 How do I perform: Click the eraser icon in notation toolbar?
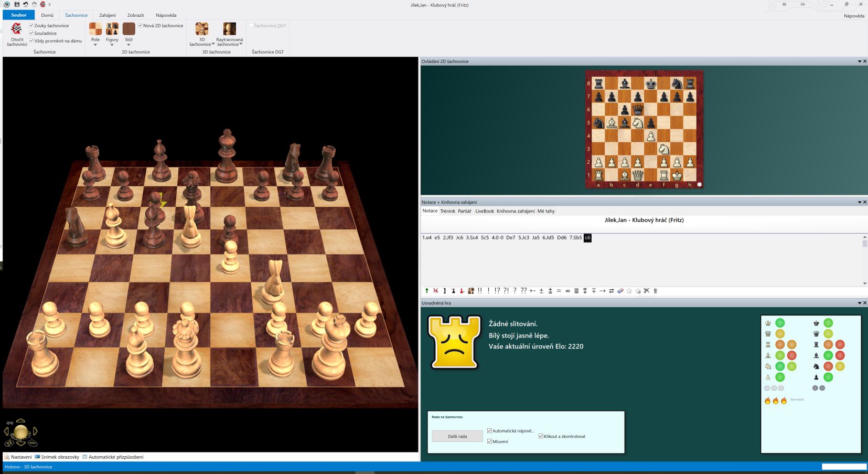coord(620,291)
